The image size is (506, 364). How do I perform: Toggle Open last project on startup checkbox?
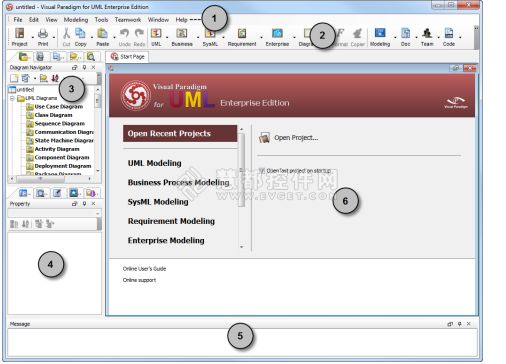tap(262, 171)
